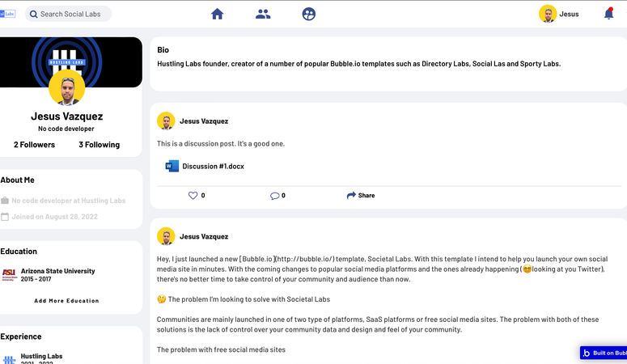Click 'Joined on August 28, 2022' text
The image size is (627, 364).
click(x=54, y=217)
